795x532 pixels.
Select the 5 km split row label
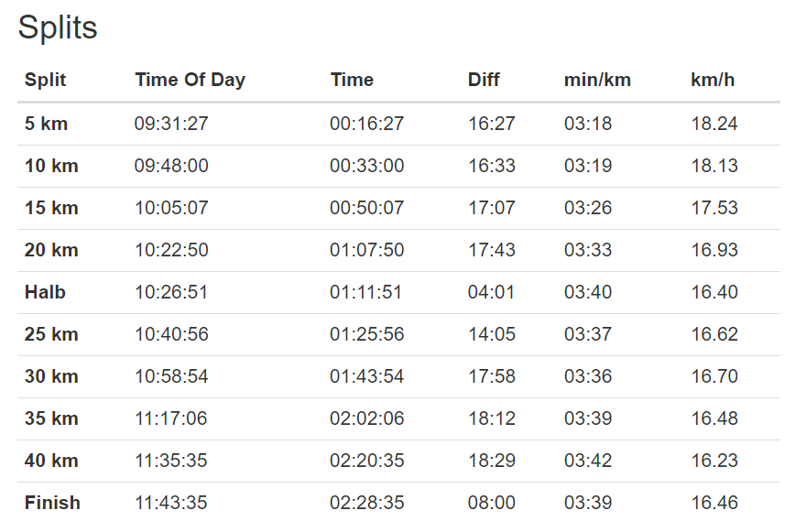pyautogui.click(x=46, y=124)
